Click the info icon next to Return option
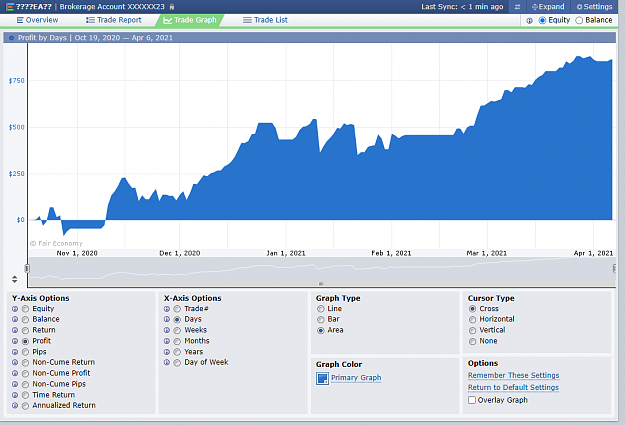 15,330
